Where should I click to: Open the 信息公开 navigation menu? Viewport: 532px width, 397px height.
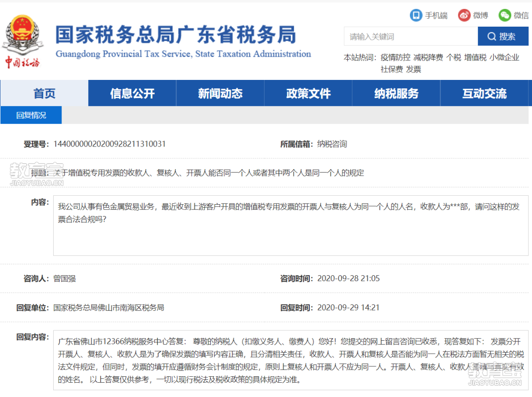click(133, 93)
